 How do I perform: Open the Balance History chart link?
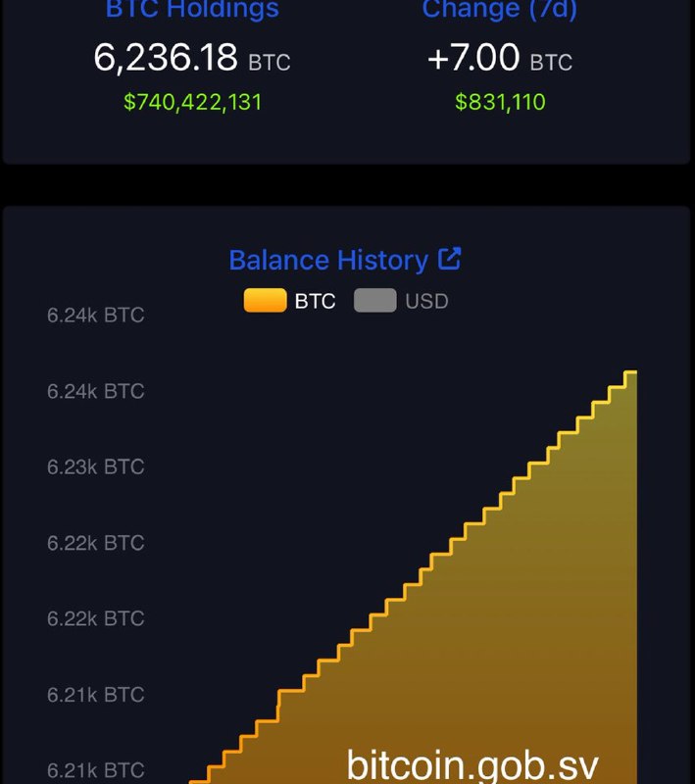point(328,260)
